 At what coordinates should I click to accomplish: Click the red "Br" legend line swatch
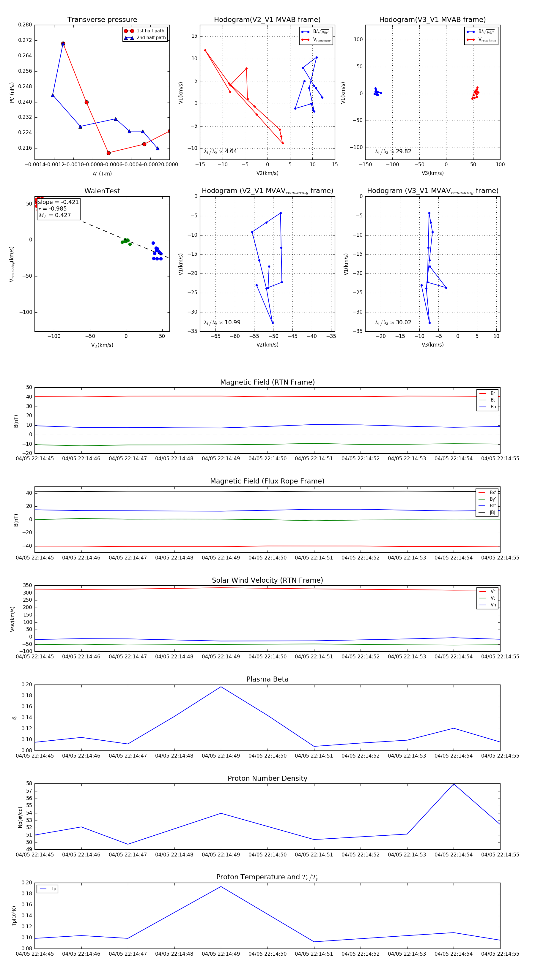pyautogui.click(x=482, y=393)
